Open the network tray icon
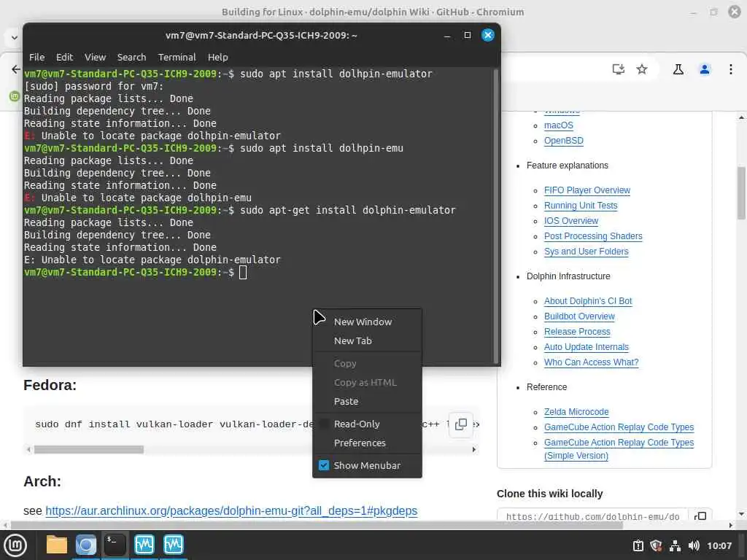This screenshot has width=747, height=560. coord(675,545)
